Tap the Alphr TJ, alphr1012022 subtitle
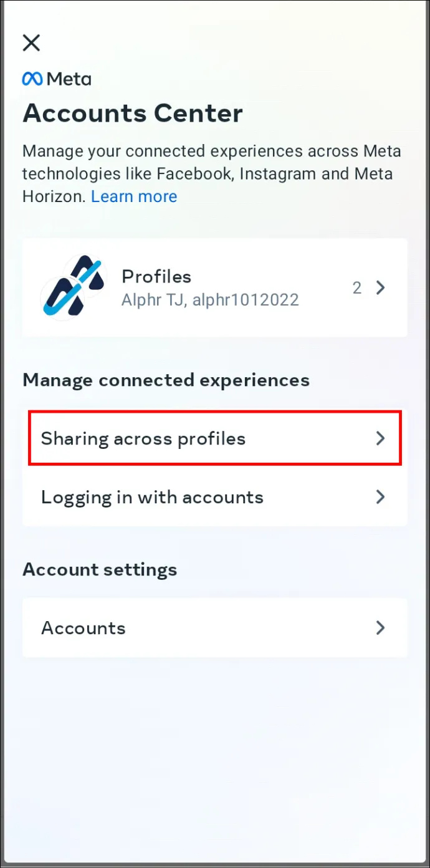The width and height of the screenshot is (430, 868). 210,300
